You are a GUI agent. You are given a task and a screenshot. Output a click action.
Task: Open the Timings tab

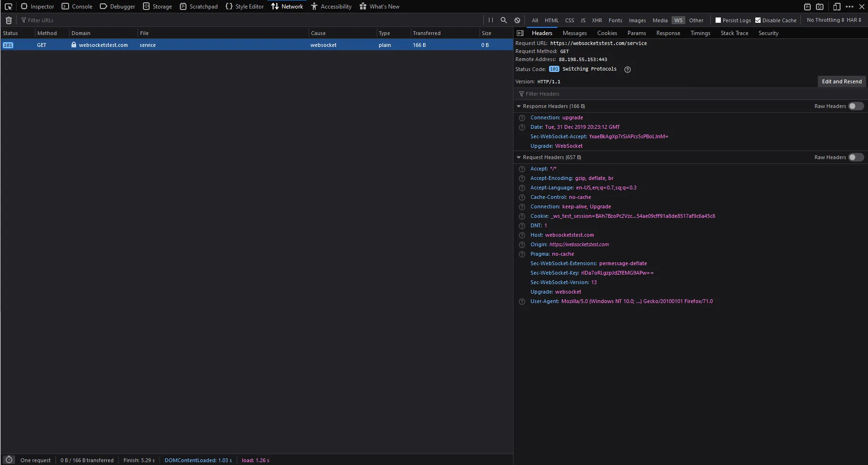[700, 33]
